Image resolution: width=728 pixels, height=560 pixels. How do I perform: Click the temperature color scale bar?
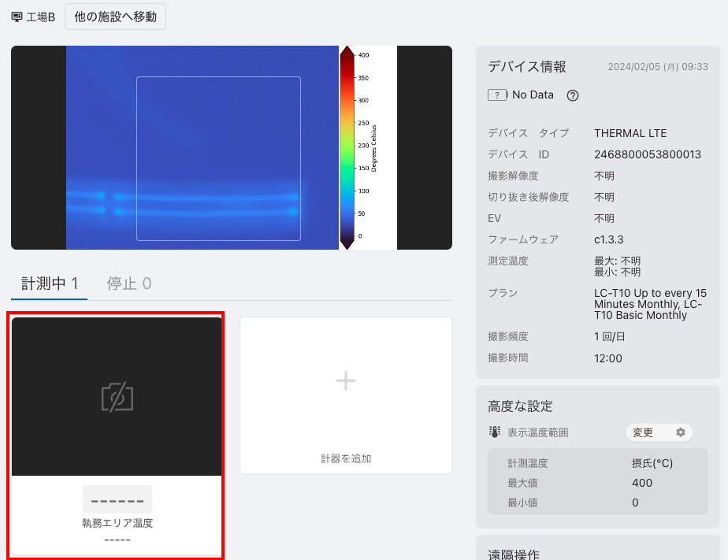(x=347, y=147)
